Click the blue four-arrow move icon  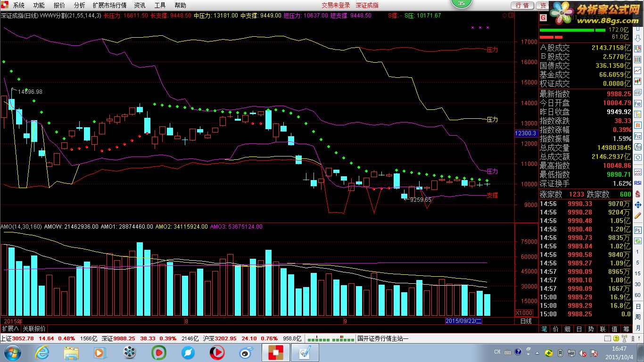(x=638, y=205)
